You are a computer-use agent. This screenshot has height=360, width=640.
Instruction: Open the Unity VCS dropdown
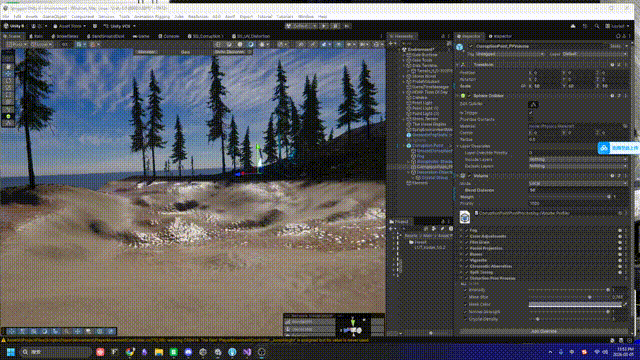pyautogui.click(x=119, y=26)
